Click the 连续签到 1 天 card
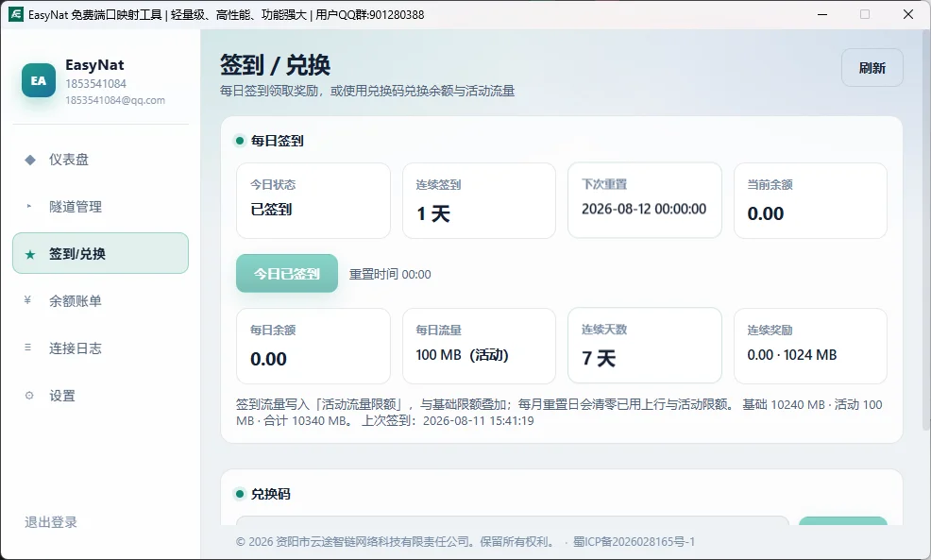Viewport: 931px width, 560px height. coord(479,201)
